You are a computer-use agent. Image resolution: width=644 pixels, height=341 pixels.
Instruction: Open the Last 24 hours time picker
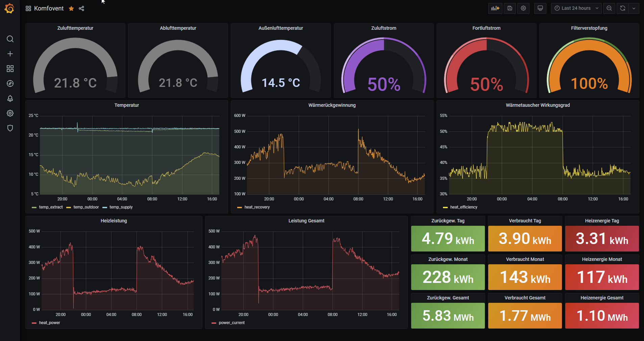576,8
